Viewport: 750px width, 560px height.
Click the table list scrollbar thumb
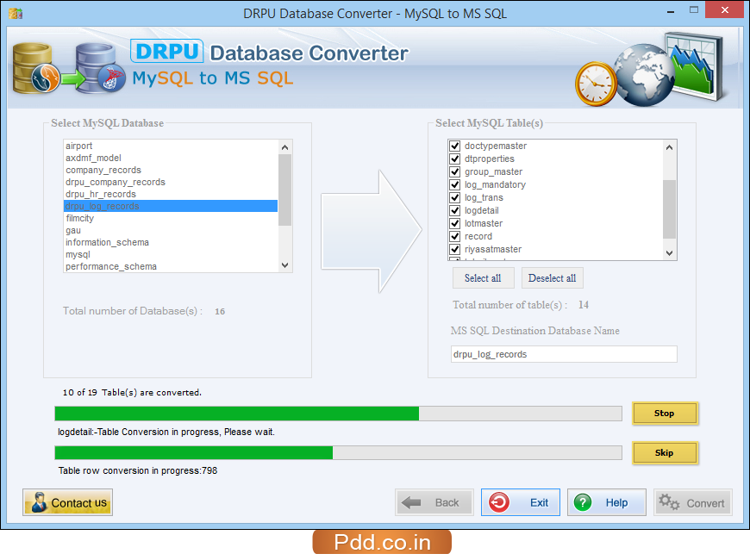coord(670,209)
